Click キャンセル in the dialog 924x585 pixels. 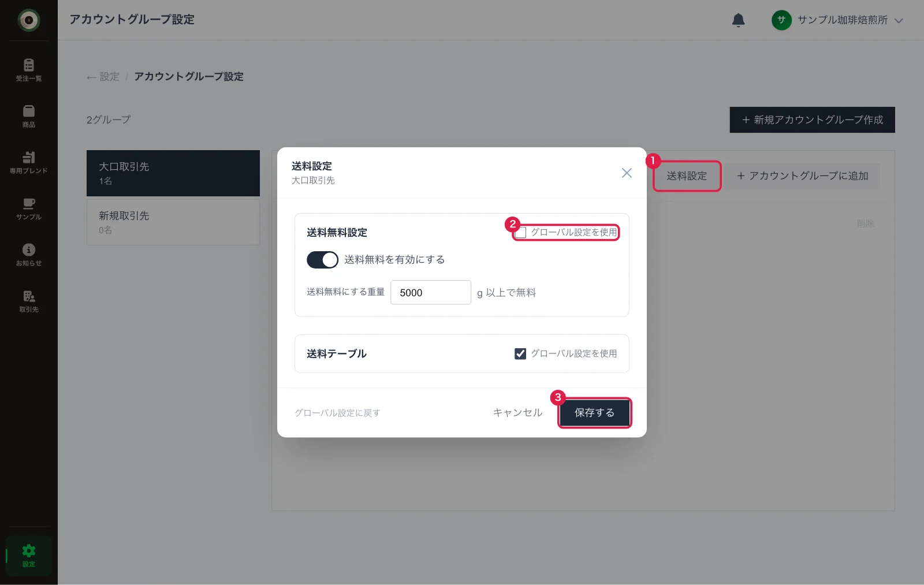(517, 413)
